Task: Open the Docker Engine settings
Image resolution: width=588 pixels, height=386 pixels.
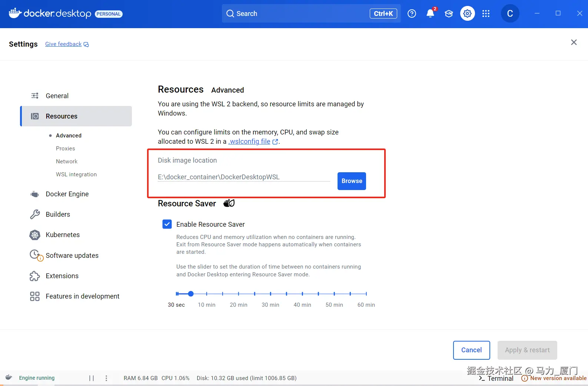Action: tap(76, 194)
